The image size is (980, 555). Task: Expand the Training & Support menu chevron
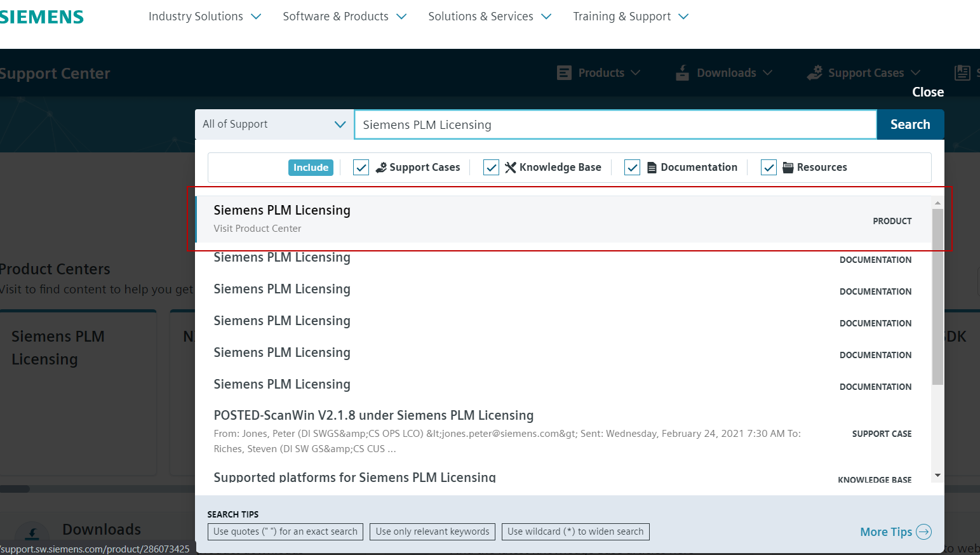point(683,17)
